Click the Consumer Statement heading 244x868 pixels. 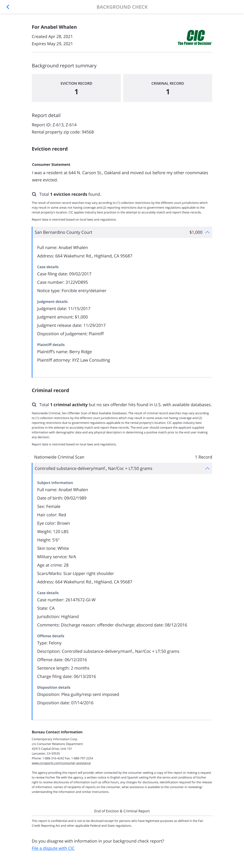point(51,164)
